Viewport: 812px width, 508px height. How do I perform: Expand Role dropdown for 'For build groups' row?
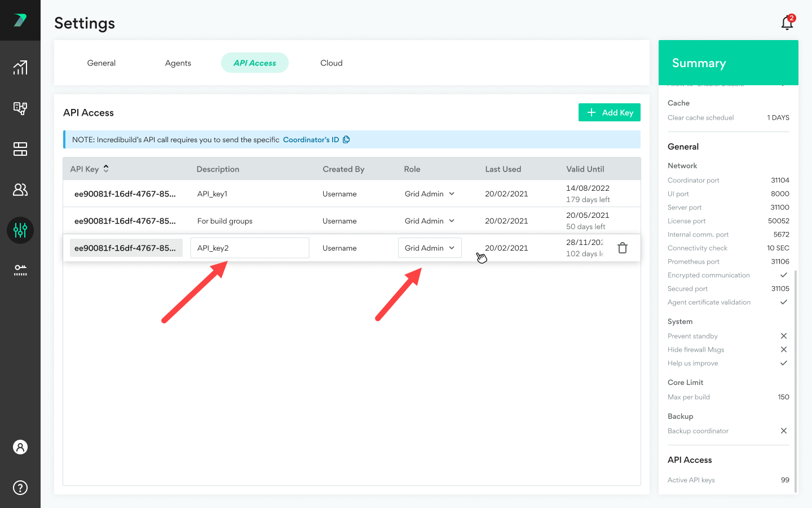point(452,221)
